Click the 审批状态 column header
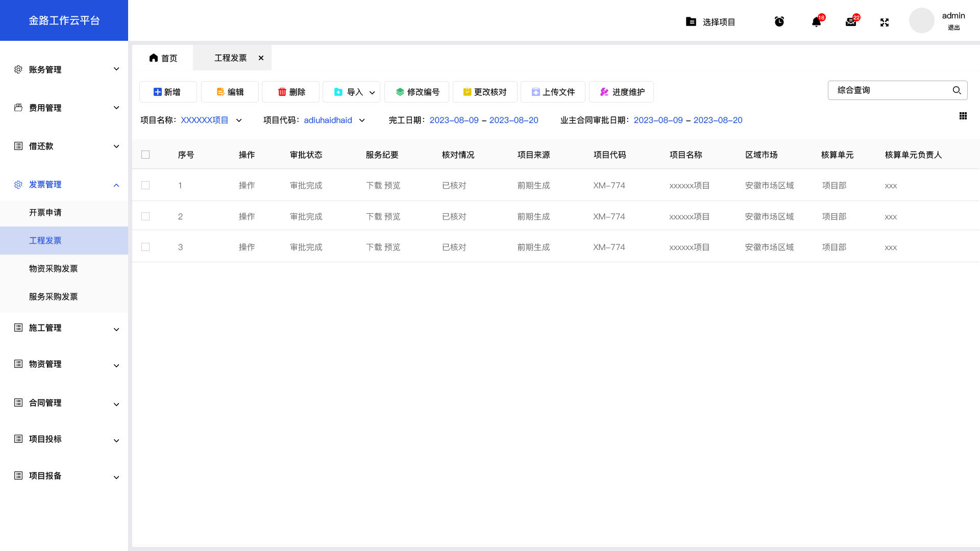The image size is (980, 551). (306, 155)
